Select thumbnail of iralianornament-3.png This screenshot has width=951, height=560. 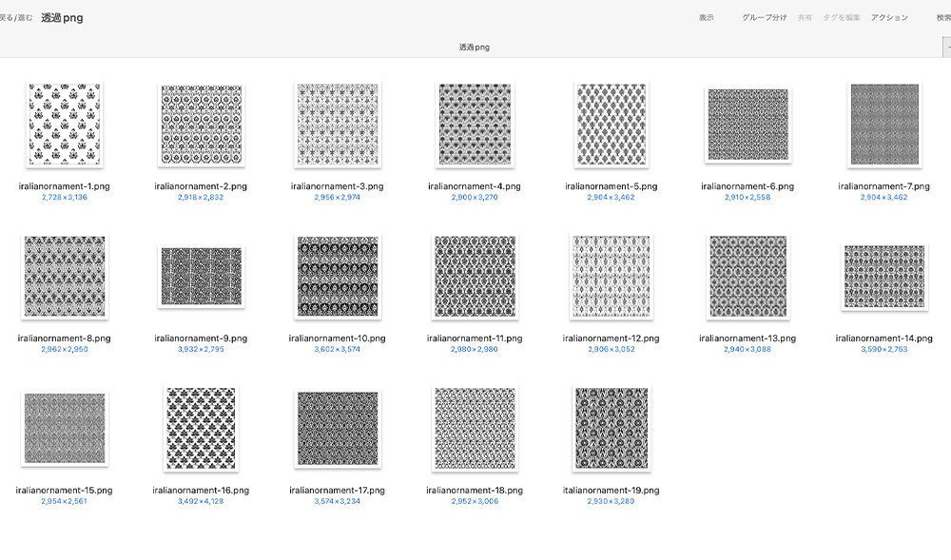[x=338, y=125]
